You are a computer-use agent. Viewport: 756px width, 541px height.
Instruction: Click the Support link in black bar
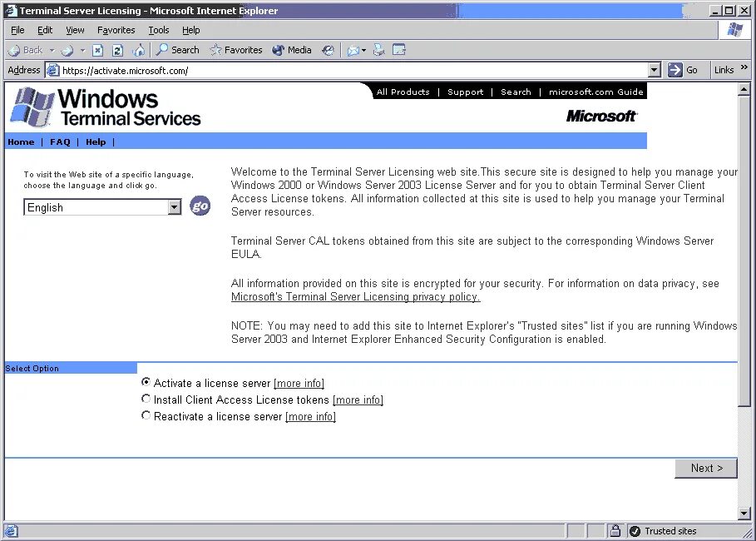coord(465,92)
